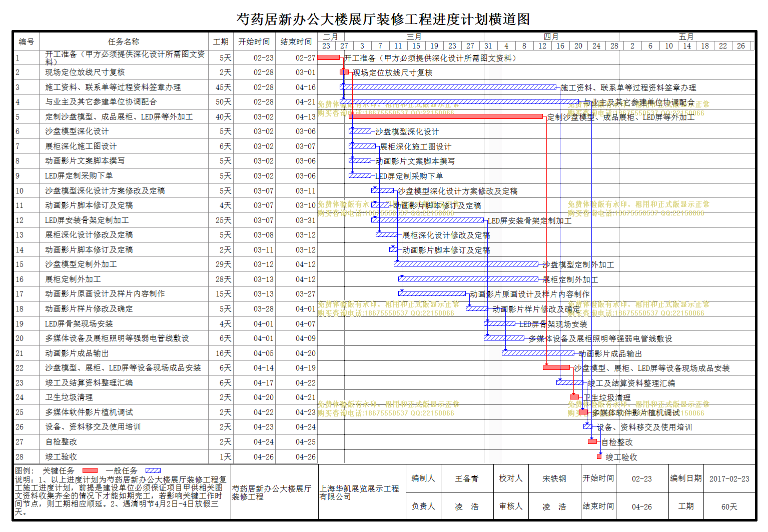Click the row number 28 cell

click(x=27, y=456)
